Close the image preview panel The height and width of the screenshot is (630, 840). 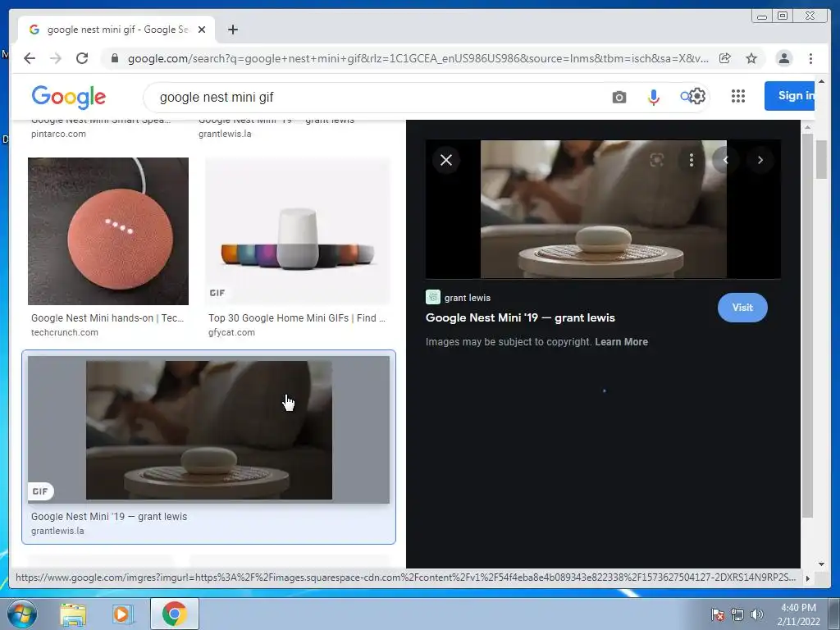coord(446,160)
